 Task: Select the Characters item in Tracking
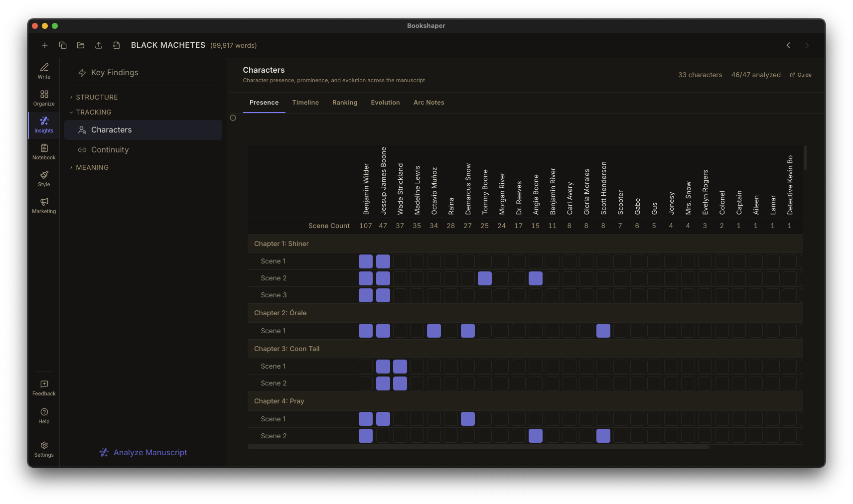(143, 130)
